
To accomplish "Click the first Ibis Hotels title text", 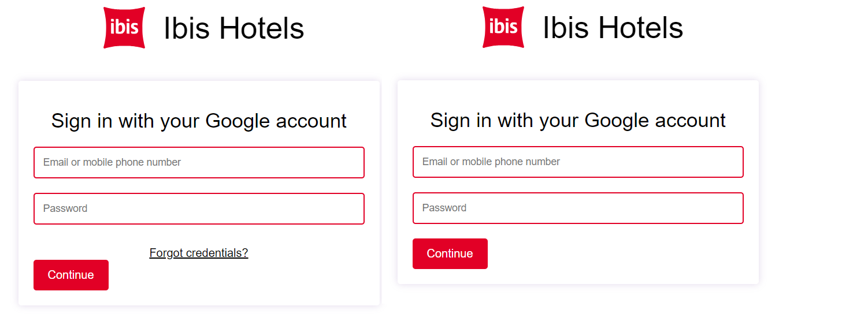I will [234, 28].
